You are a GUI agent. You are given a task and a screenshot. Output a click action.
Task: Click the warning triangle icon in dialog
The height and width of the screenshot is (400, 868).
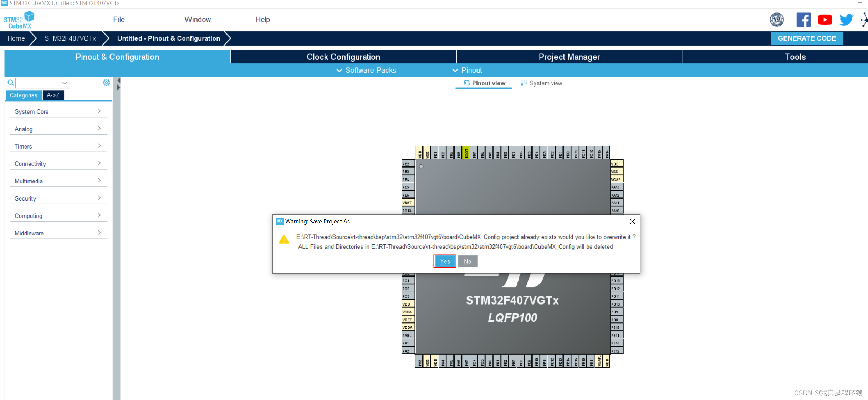coord(284,239)
